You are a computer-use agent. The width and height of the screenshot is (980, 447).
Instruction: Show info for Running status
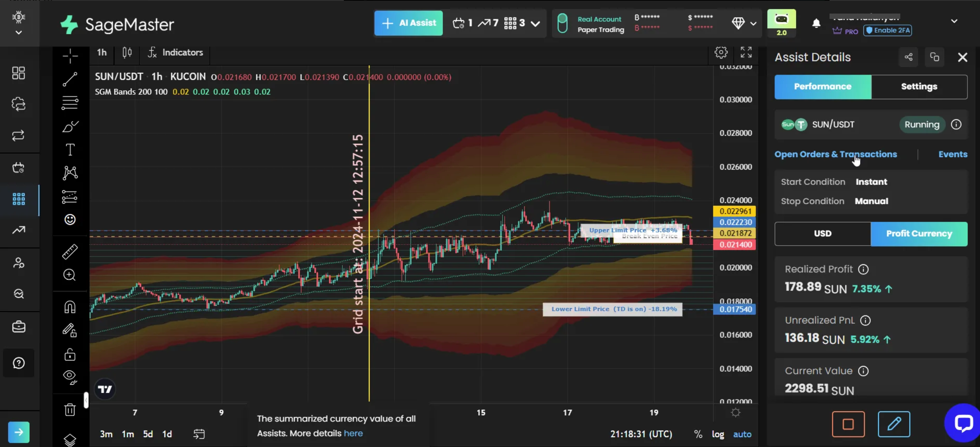tap(956, 125)
